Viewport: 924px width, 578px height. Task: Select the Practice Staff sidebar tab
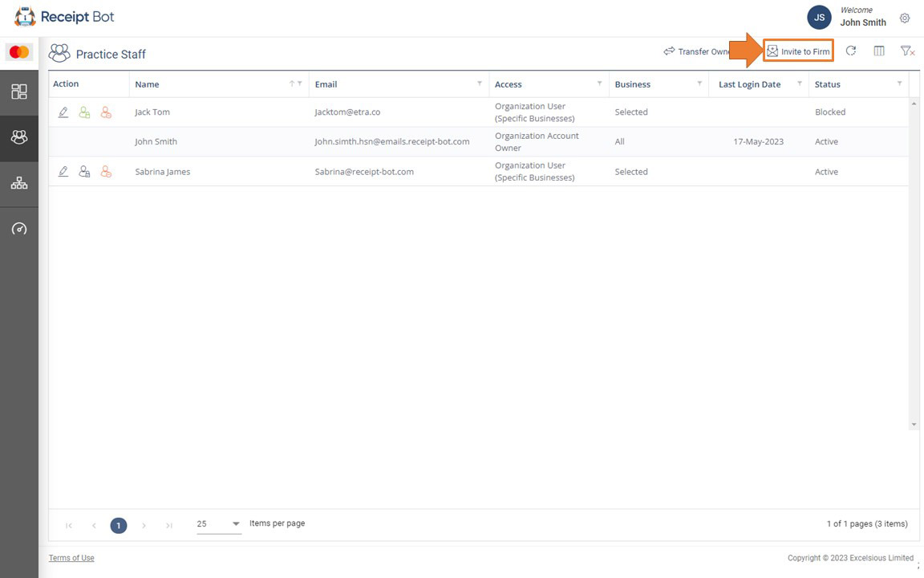pos(19,137)
